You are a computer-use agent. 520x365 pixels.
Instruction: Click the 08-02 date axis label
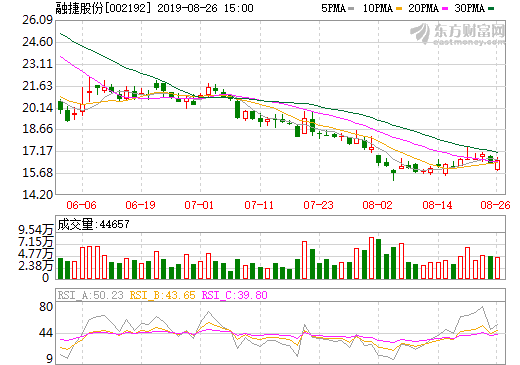378,205
